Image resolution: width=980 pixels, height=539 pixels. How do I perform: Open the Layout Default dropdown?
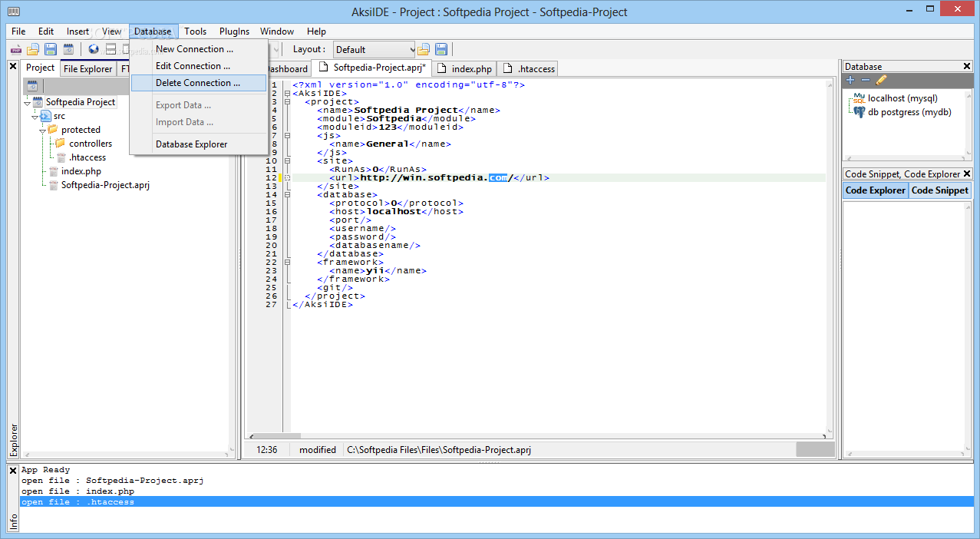click(x=374, y=49)
